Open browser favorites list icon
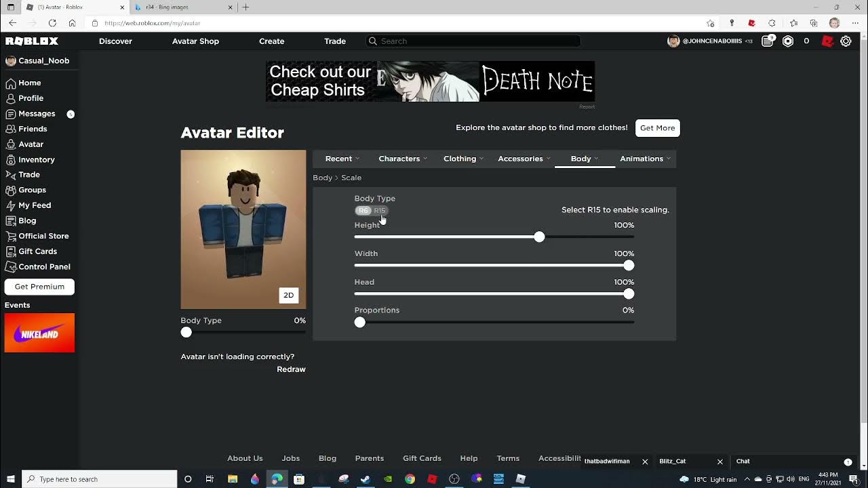Viewport: 868px width, 488px height. pyautogui.click(x=793, y=23)
